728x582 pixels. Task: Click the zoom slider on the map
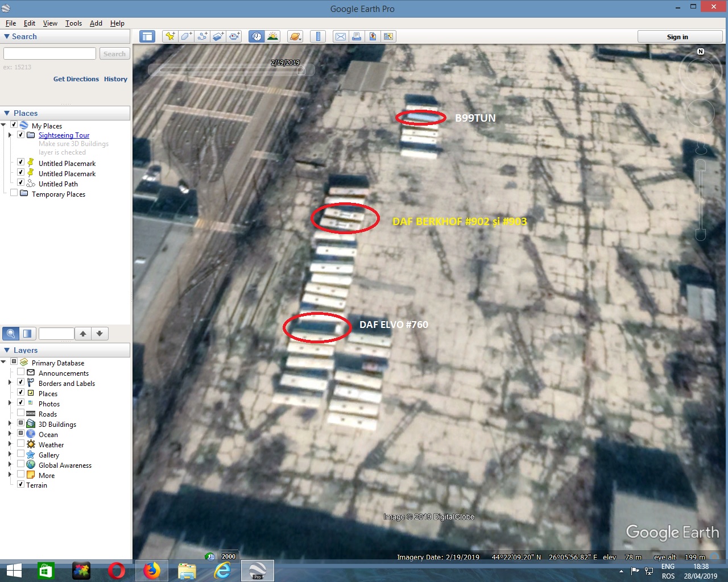[701, 199]
